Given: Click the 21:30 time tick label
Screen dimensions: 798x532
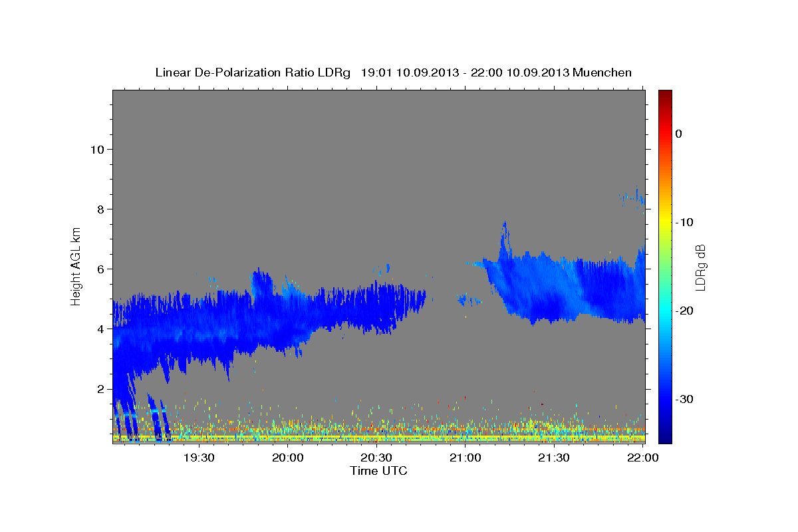Looking at the screenshot, I should click(553, 458).
